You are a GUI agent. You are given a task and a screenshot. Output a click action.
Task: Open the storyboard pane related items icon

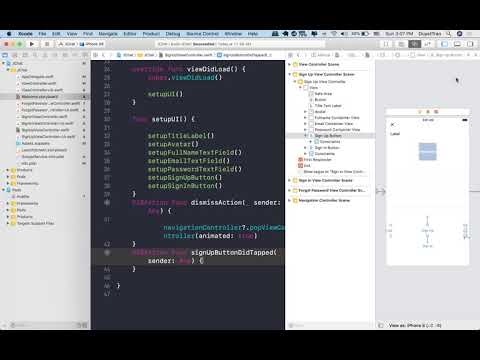point(290,55)
